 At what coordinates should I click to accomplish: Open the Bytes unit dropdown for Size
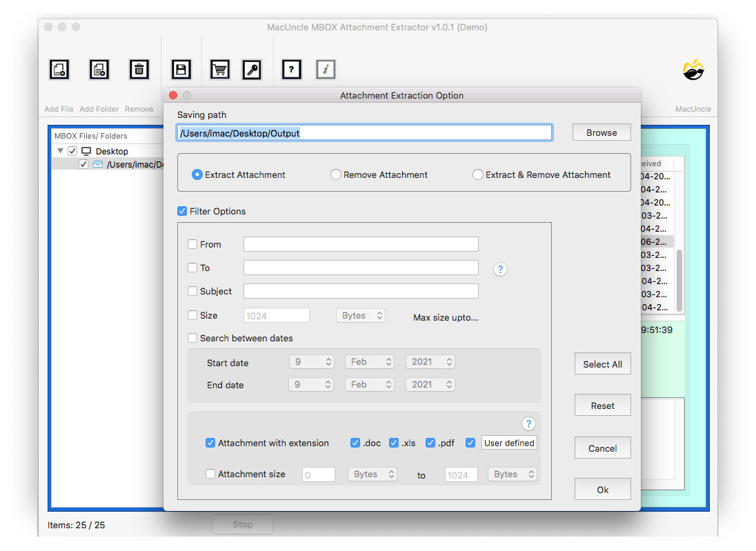point(360,315)
